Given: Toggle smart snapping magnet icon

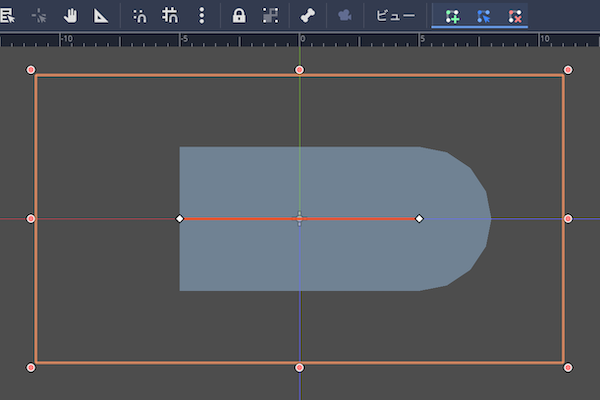Looking at the screenshot, I should click(x=140, y=16).
